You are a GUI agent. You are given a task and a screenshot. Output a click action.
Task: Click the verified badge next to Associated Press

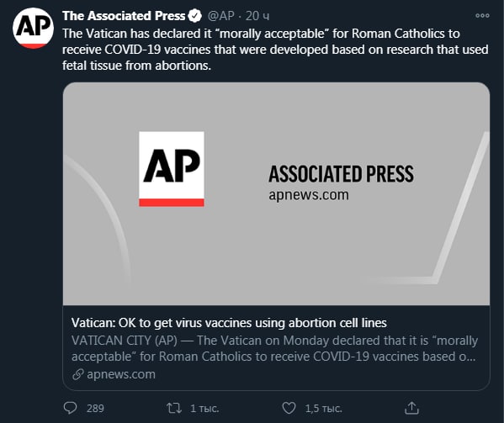[195, 16]
